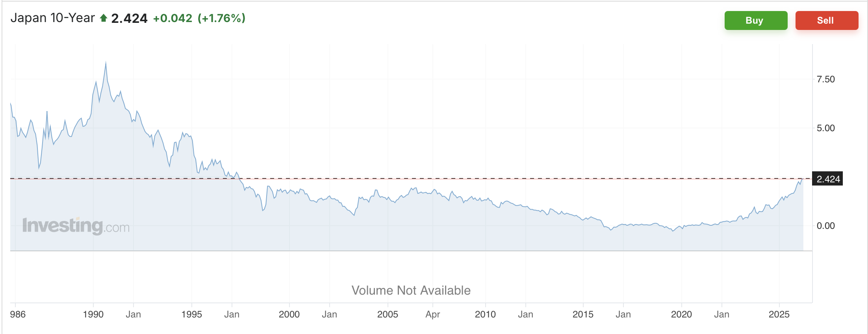Click the bold 2.424 price in header

129,19
